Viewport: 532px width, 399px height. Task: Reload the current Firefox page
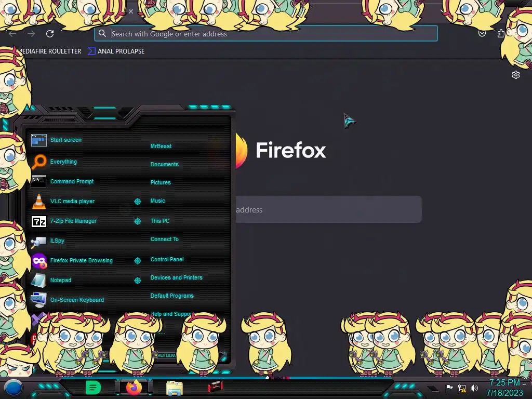tap(50, 34)
